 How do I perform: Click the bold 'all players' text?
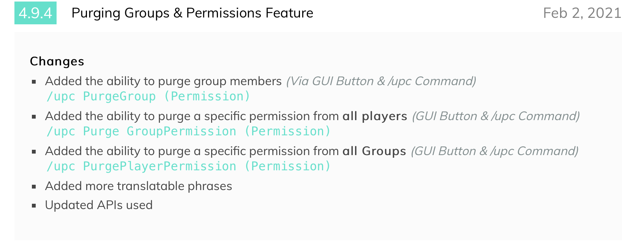pos(375,116)
